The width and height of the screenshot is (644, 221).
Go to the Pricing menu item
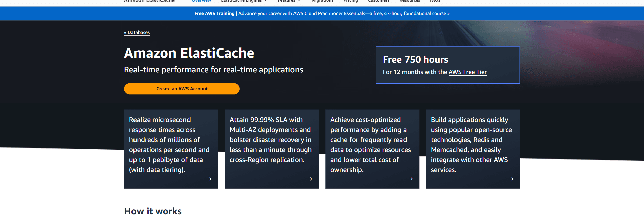tap(351, 1)
